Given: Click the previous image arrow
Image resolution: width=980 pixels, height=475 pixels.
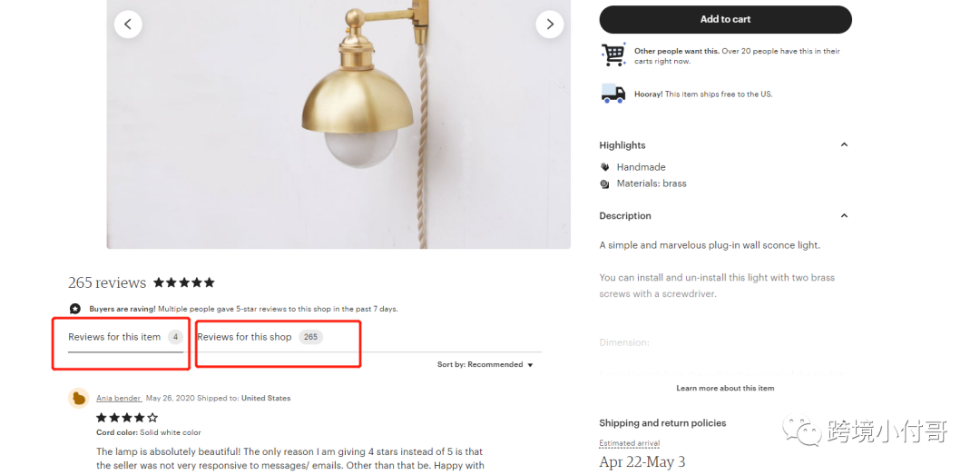Looking at the screenshot, I should coord(128,25).
